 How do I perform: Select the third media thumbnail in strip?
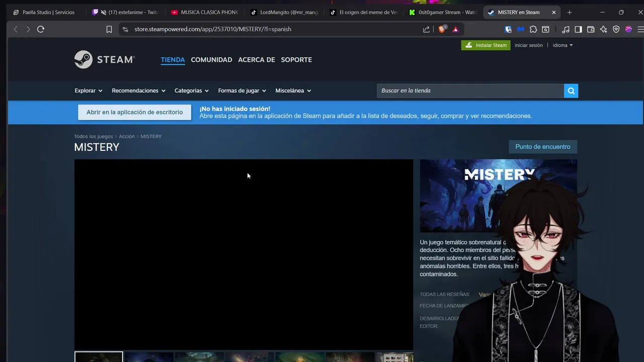pyautogui.click(x=199, y=357)
